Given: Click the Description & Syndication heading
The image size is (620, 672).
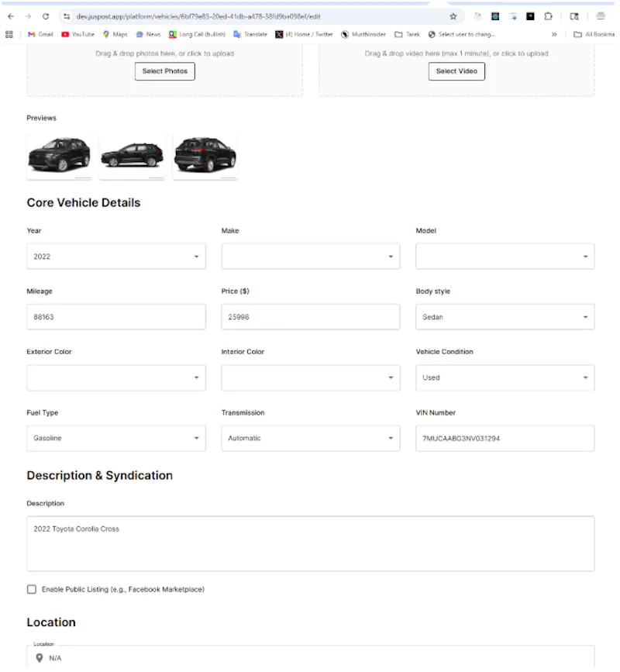Looking at the screenshot, I should click(x=100, y=475).
